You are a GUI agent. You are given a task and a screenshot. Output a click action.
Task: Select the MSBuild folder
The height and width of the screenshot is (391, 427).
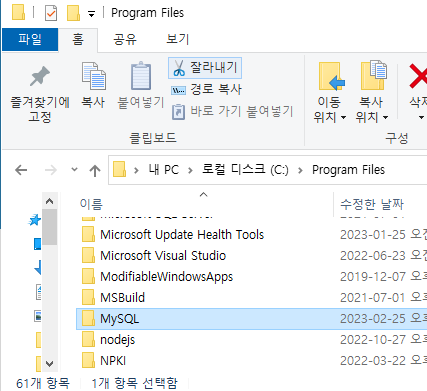tap(122, 298)
